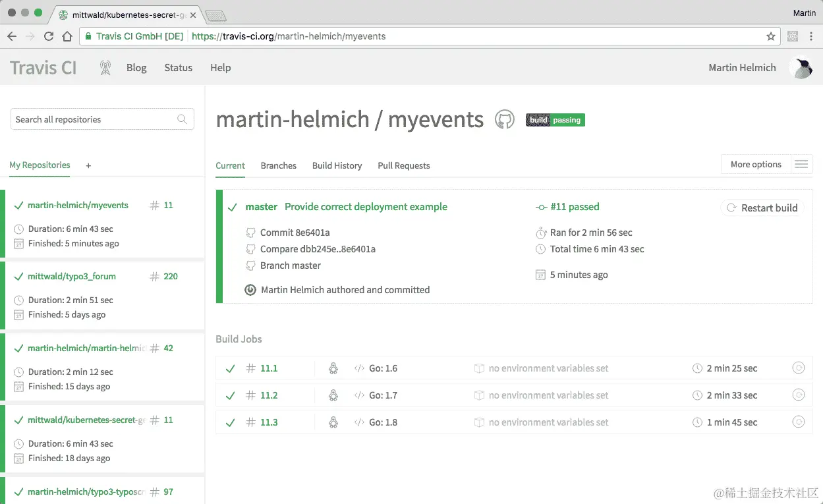Select the mittwald/typo3_forum repository
The height and width of the screenshot is (504, 823).
coord(72,276)
